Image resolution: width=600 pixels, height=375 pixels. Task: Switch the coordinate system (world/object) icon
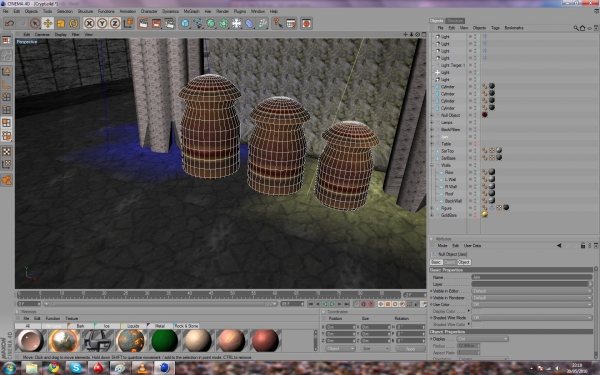(x=128, y=23)
